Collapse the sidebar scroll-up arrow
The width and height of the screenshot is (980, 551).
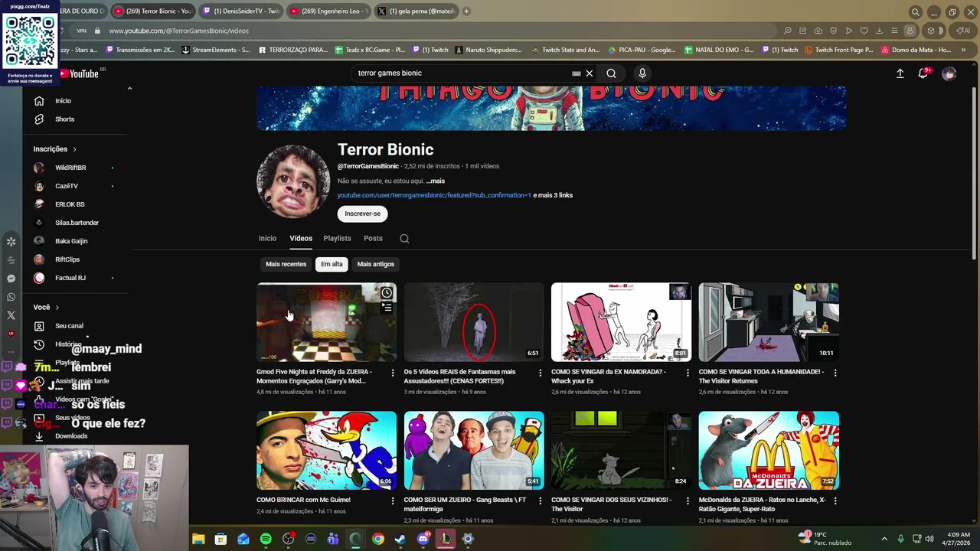tap(129, 89)
